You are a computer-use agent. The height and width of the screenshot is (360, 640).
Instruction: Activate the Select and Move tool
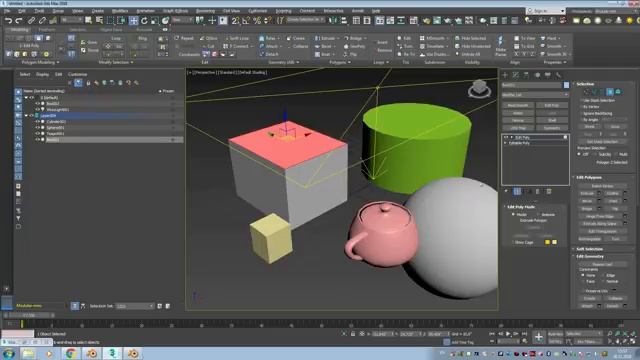(x=133, y=20)
